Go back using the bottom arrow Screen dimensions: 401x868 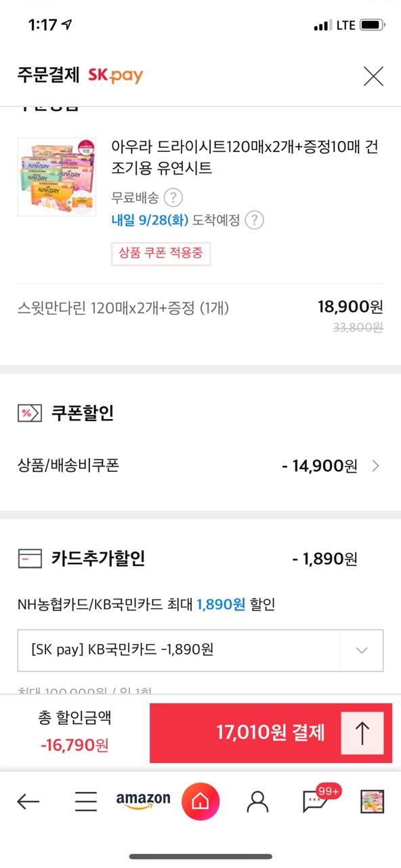coord(28,802)
